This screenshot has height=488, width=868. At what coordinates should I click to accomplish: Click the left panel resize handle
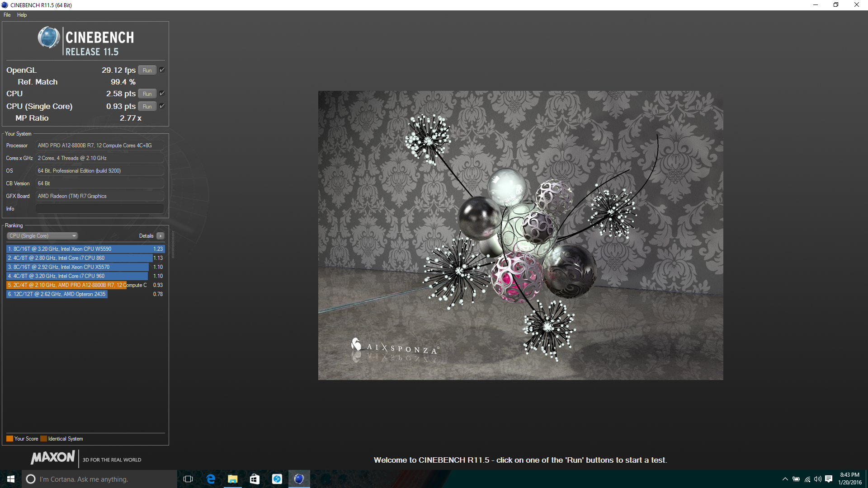(173, 244)
